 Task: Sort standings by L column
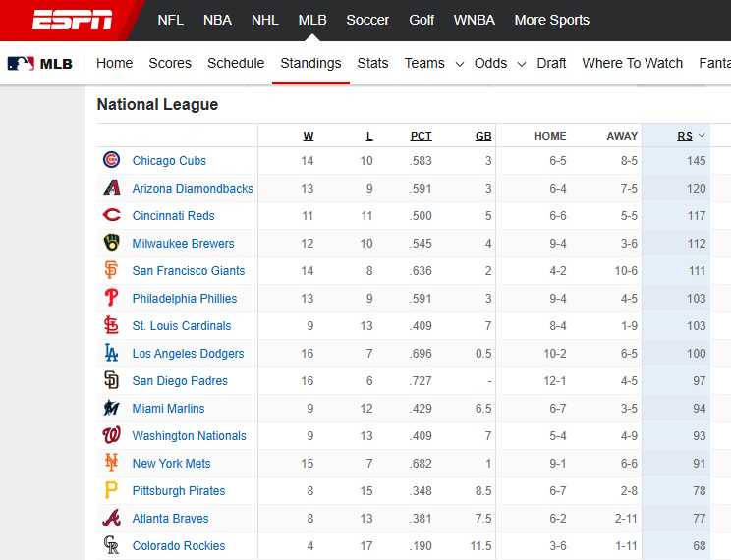(369, 136)
